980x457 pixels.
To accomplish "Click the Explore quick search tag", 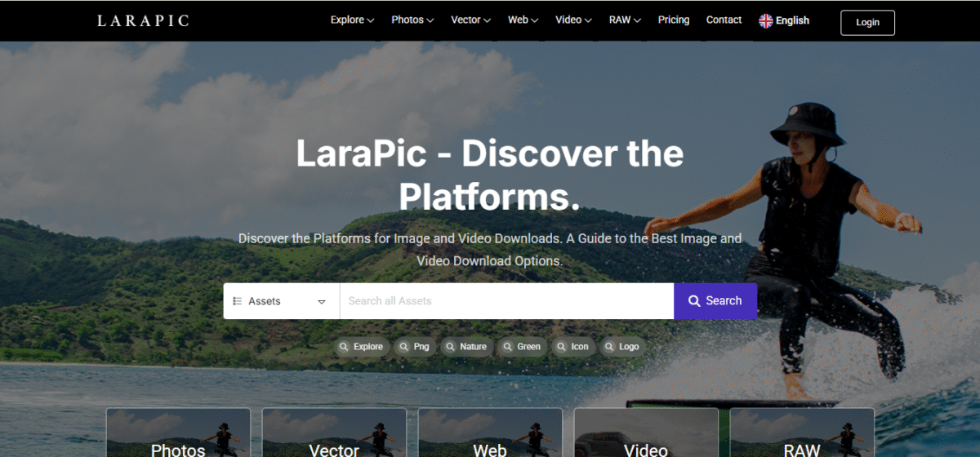I will pyautogui.click(x=361, y=347).
